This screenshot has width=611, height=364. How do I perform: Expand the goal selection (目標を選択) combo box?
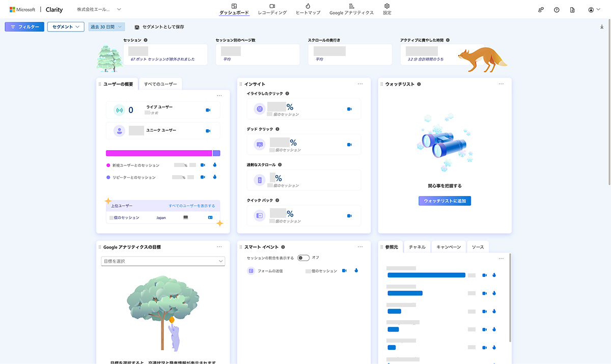tap(163, 261)
